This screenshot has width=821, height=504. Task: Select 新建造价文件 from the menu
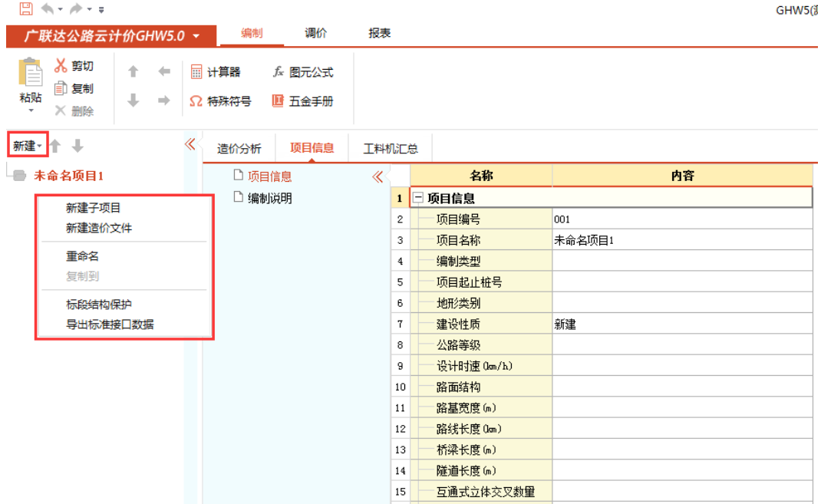[x=98, y=228]
